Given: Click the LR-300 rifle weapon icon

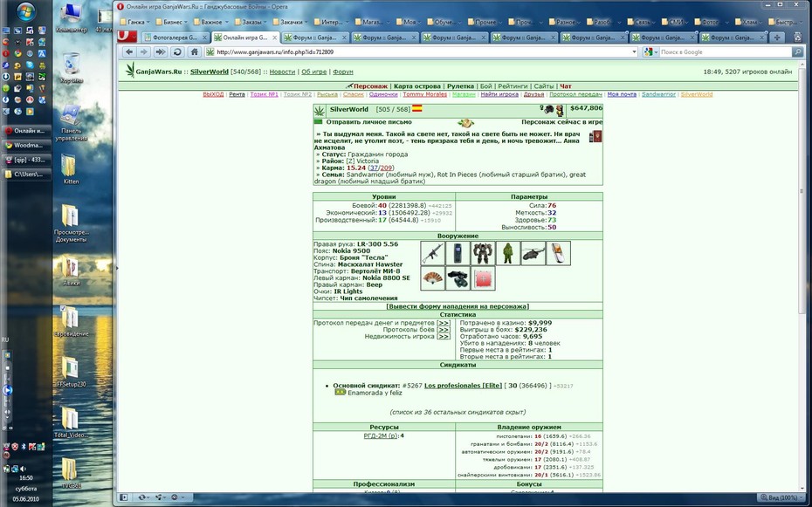Looking at the screenshot, I should tap(432, 253).
